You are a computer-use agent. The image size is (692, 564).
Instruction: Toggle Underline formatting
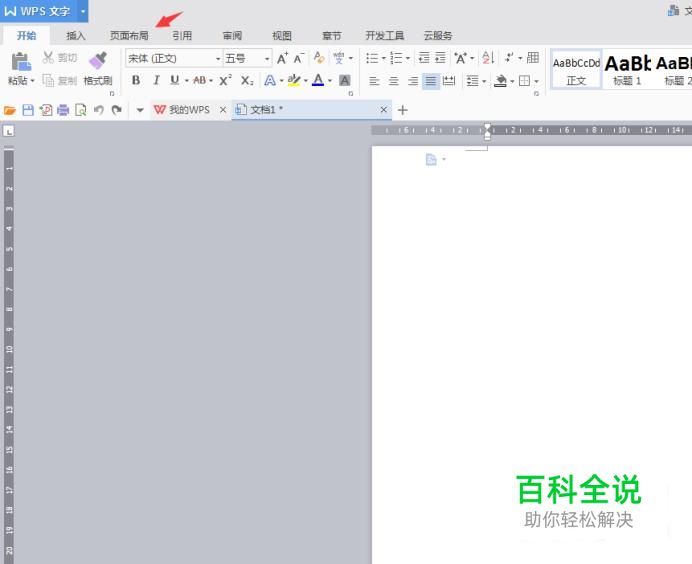175,80
